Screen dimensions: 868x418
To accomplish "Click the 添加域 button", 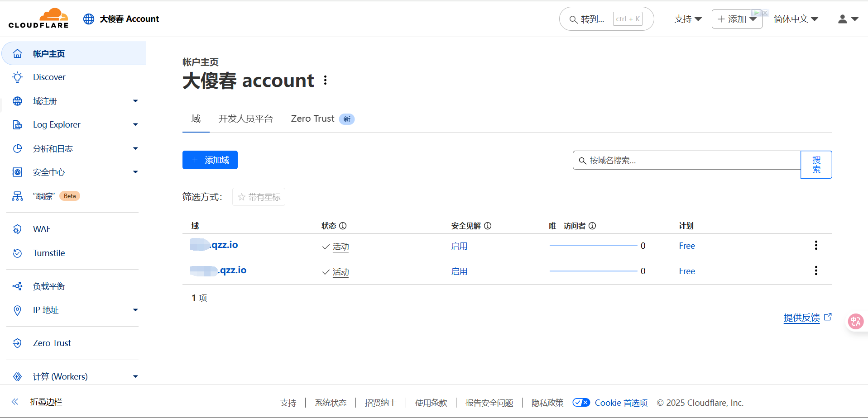I will pyautogui.click(x=210, y=160).
